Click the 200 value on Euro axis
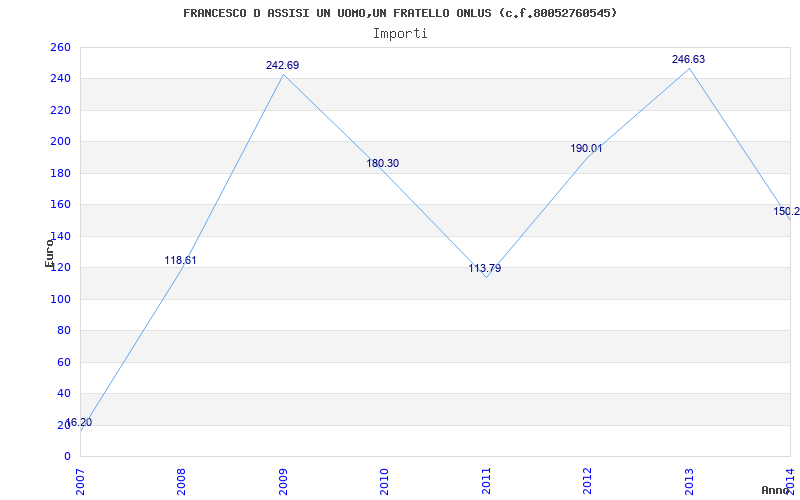The height and width of the screenshot is (500, 800). [x=60, y=142]
